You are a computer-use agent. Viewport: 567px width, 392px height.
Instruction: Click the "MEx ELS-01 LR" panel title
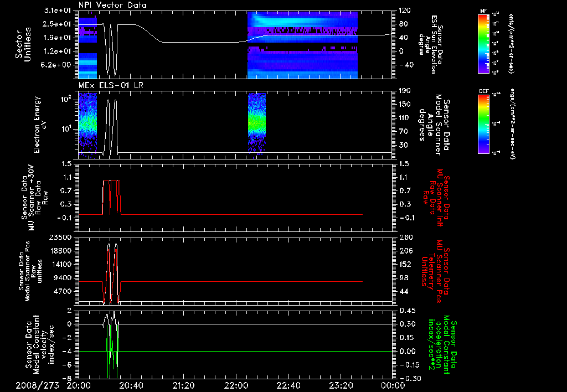click(x=110, y=85)
